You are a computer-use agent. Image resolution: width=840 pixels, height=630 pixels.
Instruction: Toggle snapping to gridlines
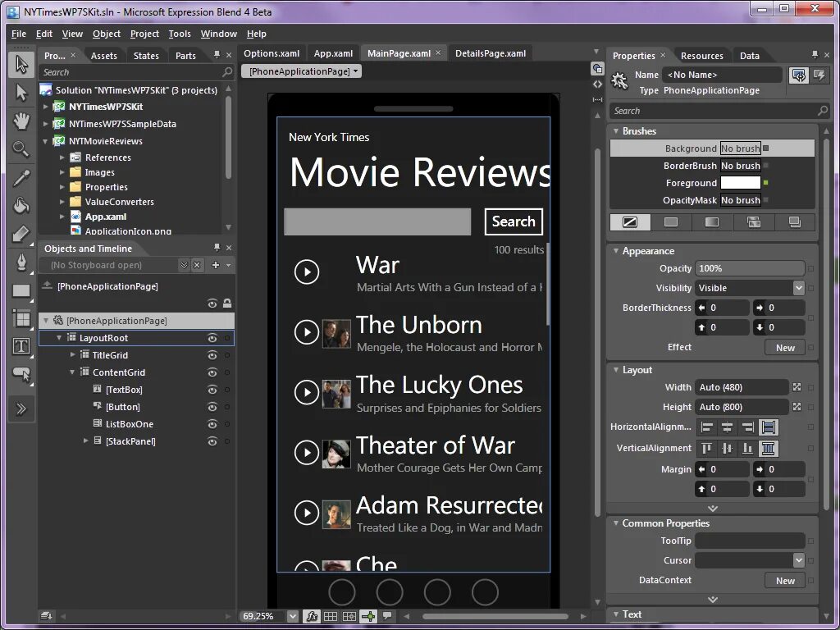click(x=349, y=616)
